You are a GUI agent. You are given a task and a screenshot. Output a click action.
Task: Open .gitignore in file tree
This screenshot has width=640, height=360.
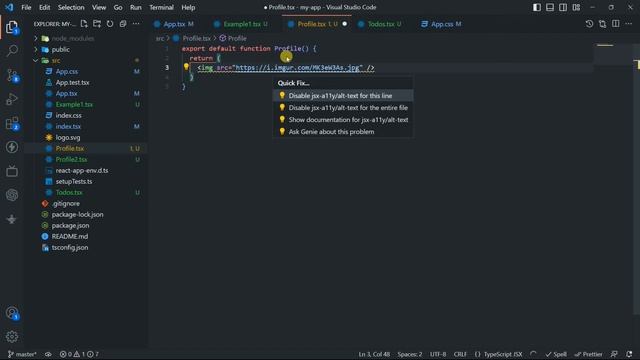pyautogui.click(x=65, y=203)
